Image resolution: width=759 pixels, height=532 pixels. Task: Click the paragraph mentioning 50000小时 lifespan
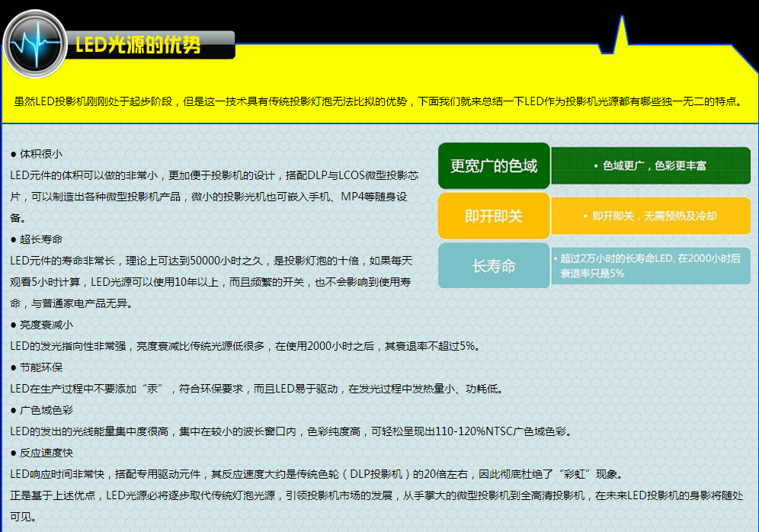[x=212, y=282]
